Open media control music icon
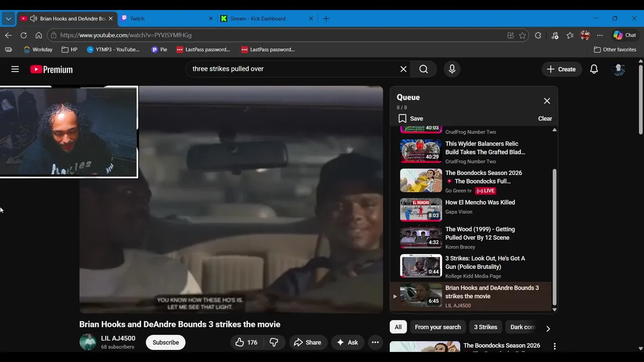Image resolution: width=644 pixels, height=362 pixels. click(x=554, y=35)
